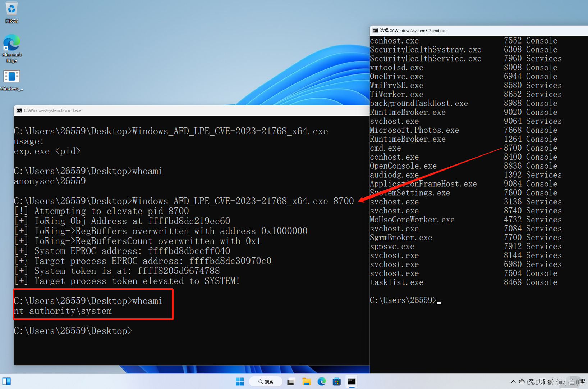This screenshot has height=389, width=588.
Task: Expand hidden icons chevron in the system tray
Action: tap(513, 381)
